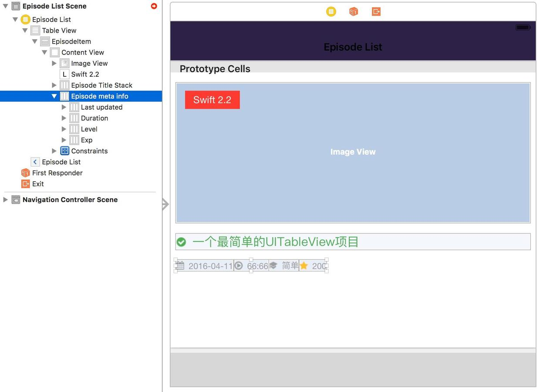Click the 'Prototype Cells' header text
Viewport: 540px width, 392px height.
tap(215, 69)
